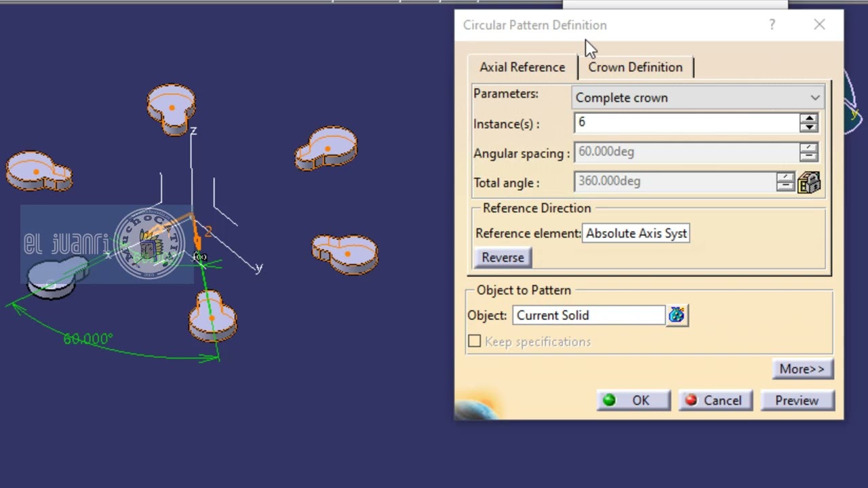Click the Y axis label in viewport

[x=258, y=268]
